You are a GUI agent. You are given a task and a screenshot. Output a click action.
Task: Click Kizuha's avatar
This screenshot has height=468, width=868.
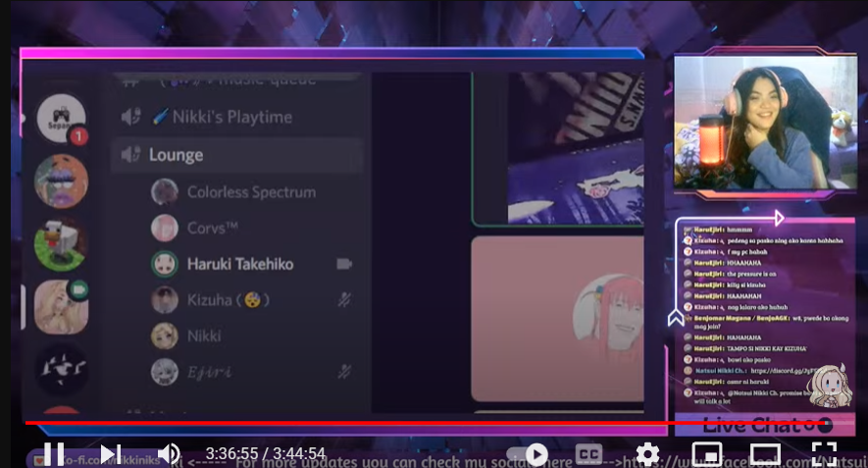coord(165,300)
